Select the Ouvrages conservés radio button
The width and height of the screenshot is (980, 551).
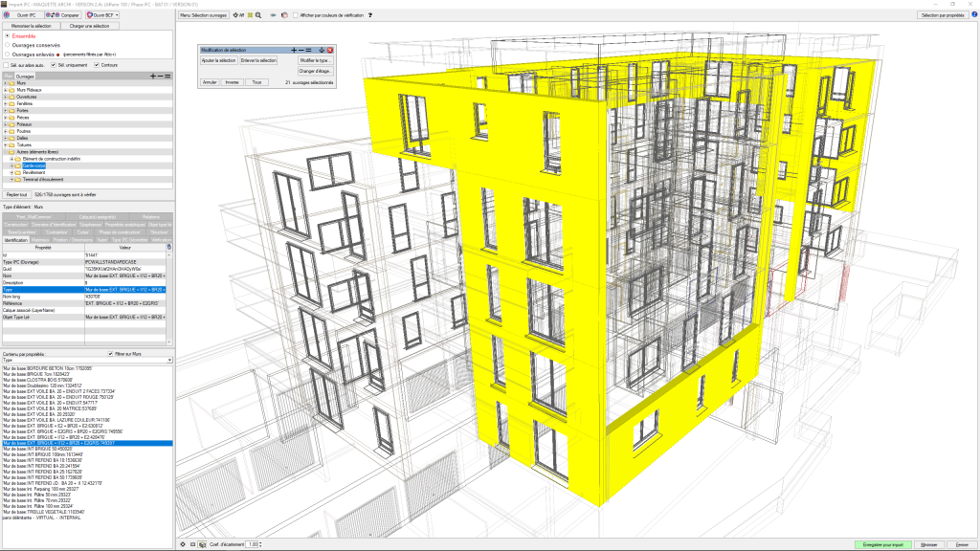pos(8,44)
